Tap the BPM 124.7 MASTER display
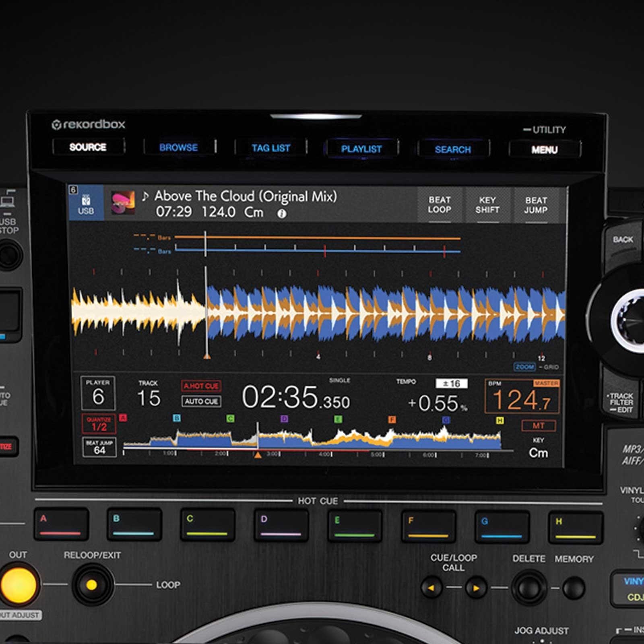This screenshot has width=644, height=644. [x=522, y=396]
